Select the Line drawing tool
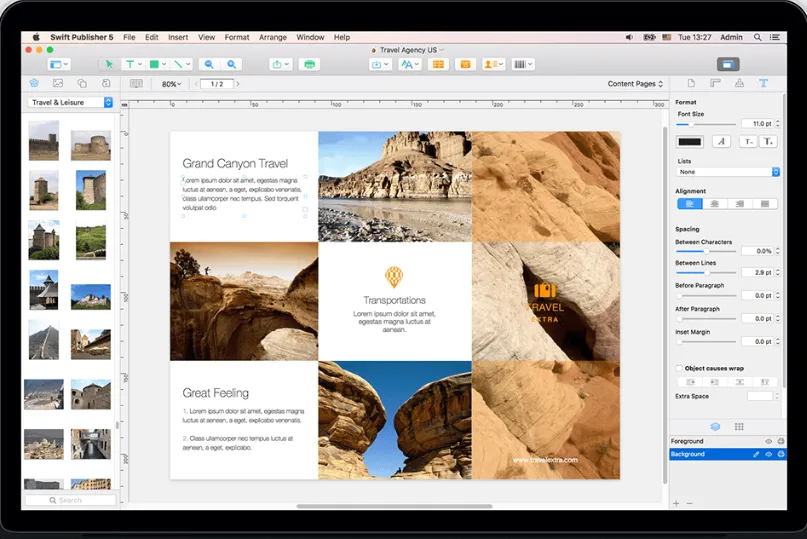Viewport: 807px width, 539px height. click(x=178, y=64)
